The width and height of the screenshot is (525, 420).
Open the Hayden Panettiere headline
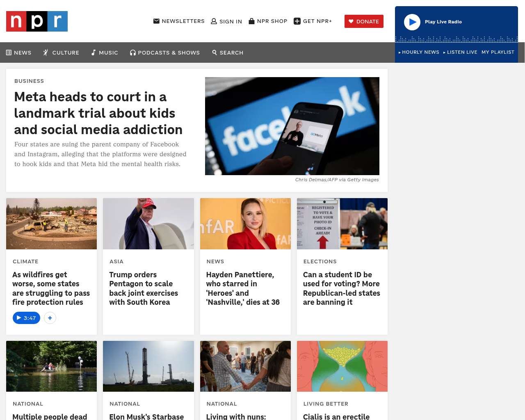(x=243, y=288)
